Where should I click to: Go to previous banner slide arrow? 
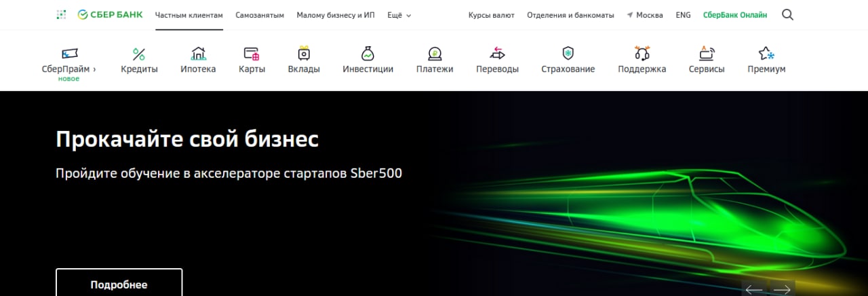(754, 289)
